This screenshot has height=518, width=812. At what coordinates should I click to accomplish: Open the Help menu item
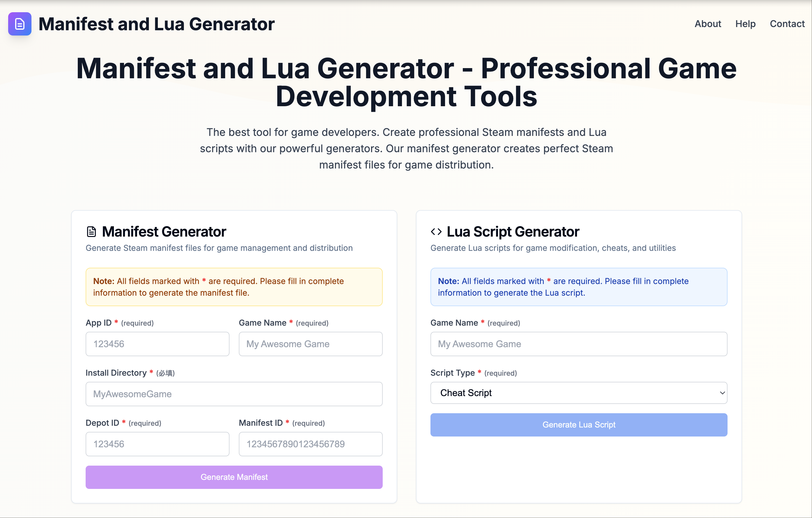point(745,24)
